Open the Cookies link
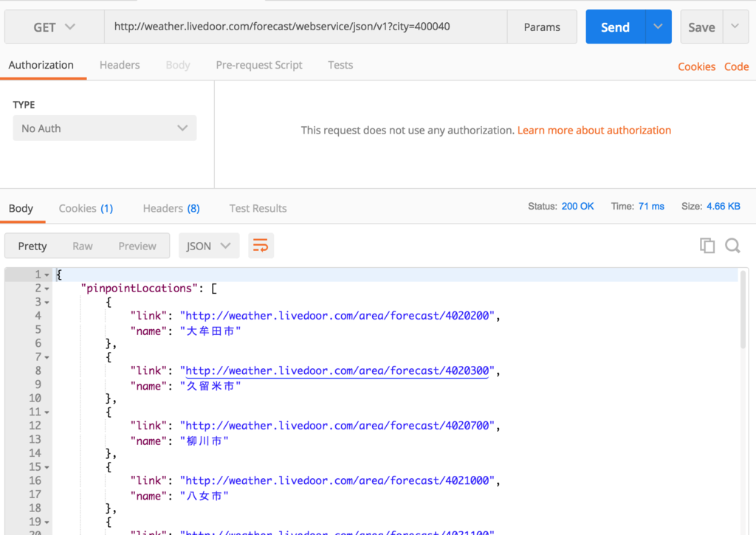Screen dimensions: 756x535 (696, 66)
